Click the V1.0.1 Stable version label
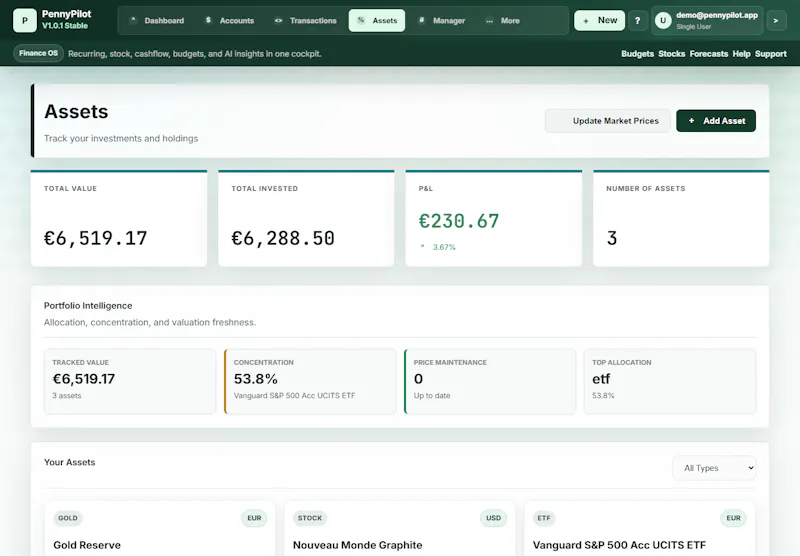Viewport: 800px width, 556px height. [65, 26]
